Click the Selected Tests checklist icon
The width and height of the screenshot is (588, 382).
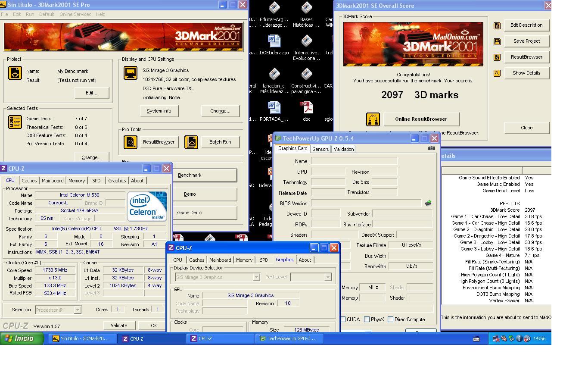(15, 122)
